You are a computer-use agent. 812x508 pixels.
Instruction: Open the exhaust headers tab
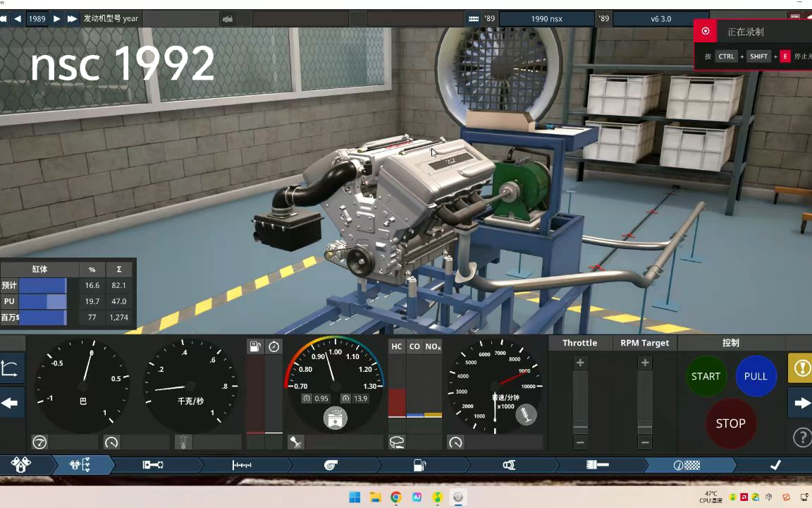pyautogui.click(x=508, y=465)
